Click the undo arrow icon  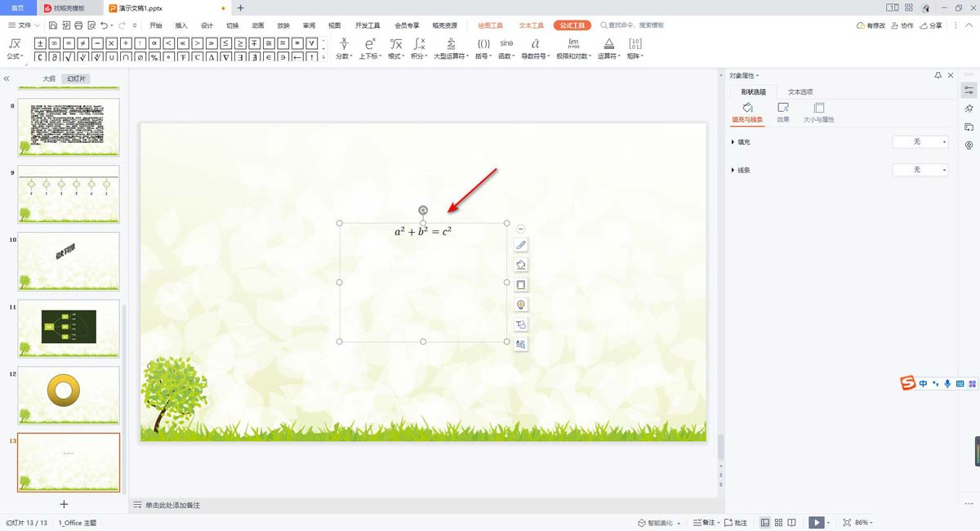click(104, 25)
